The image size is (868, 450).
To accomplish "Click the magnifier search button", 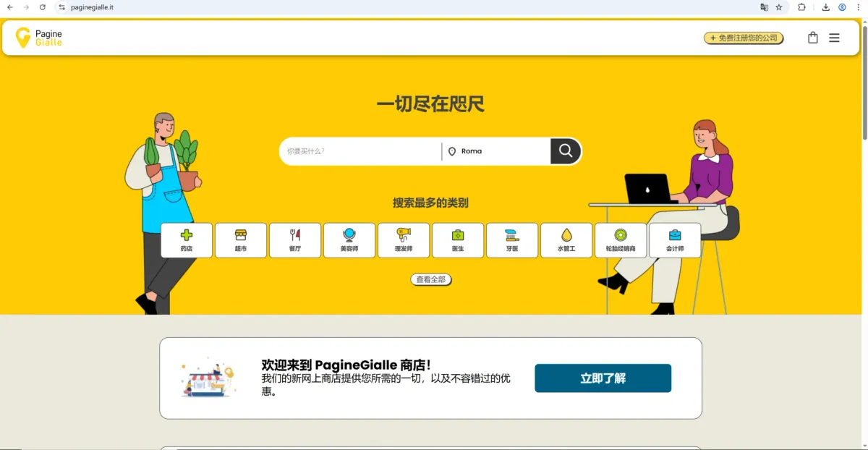I will click(566, 151).
